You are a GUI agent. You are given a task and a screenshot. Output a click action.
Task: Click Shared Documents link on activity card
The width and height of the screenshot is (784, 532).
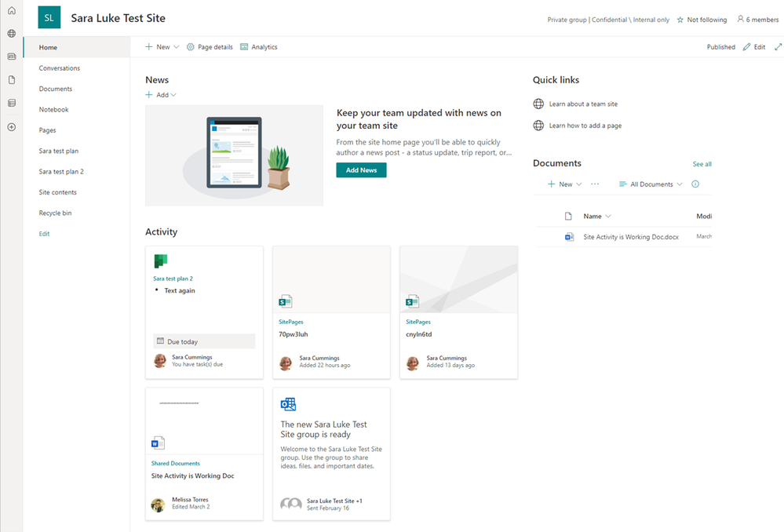176,464
